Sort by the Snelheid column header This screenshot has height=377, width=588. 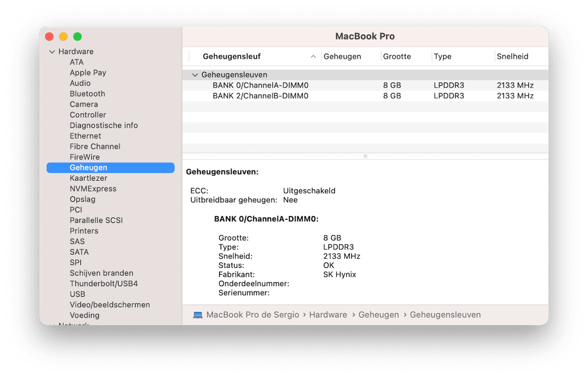pyautogui.click(x=512, y=57)
